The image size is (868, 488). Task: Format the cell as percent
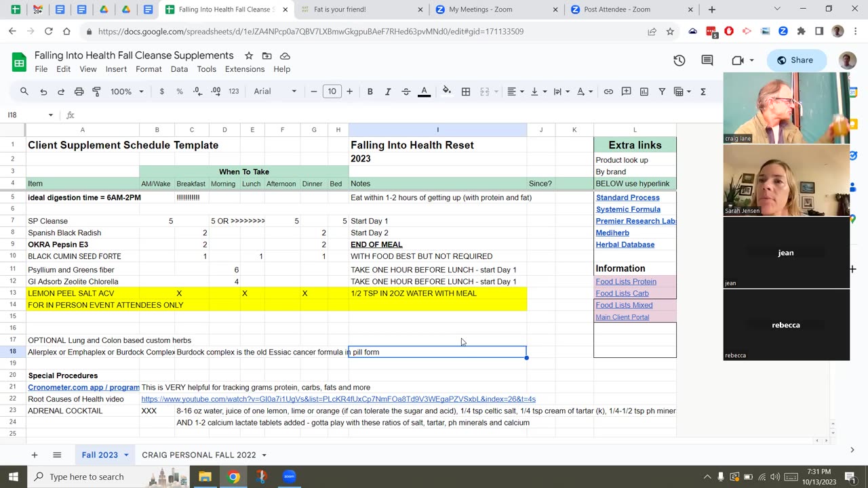click(x=180, y=91)
